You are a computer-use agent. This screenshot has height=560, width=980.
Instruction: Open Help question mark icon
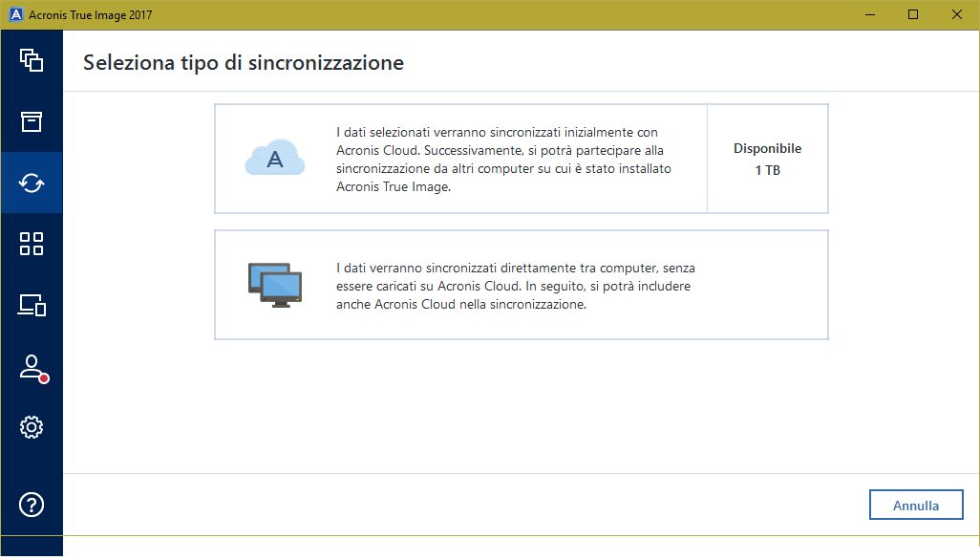[x=32, y=505]
